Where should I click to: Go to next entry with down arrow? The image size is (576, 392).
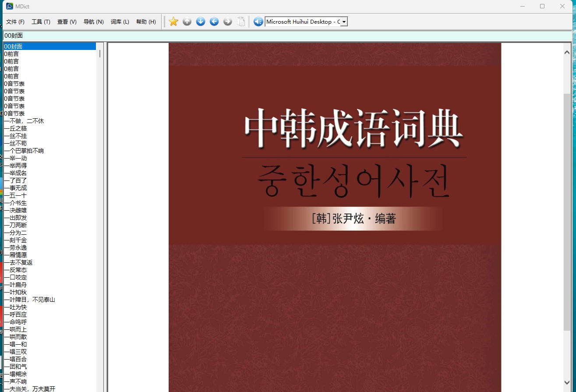coord(201,21)
